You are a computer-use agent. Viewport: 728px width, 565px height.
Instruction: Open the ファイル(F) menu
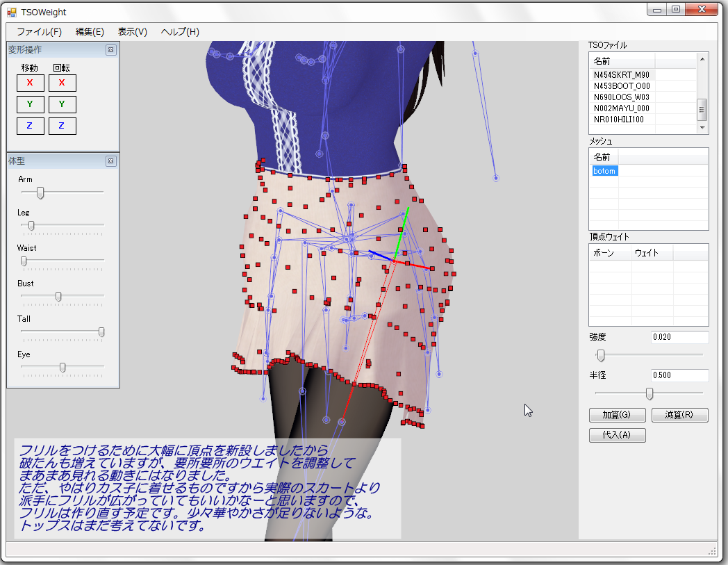[x=39, y=32]
